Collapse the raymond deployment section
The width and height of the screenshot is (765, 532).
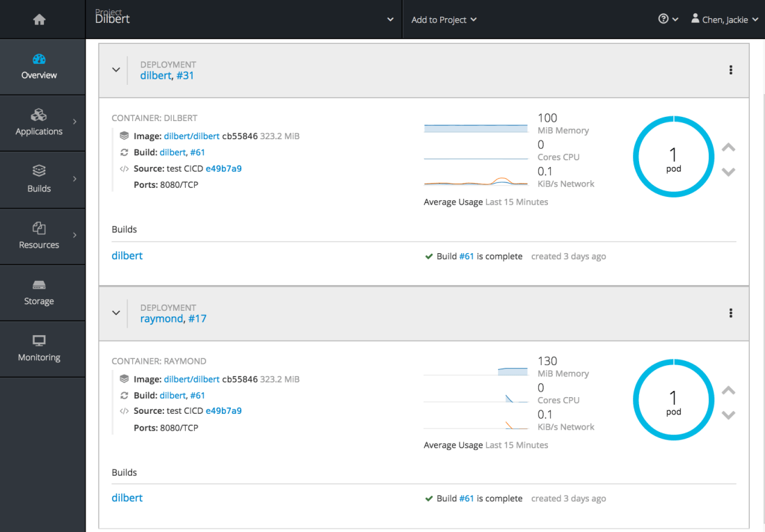pos(116,313)
